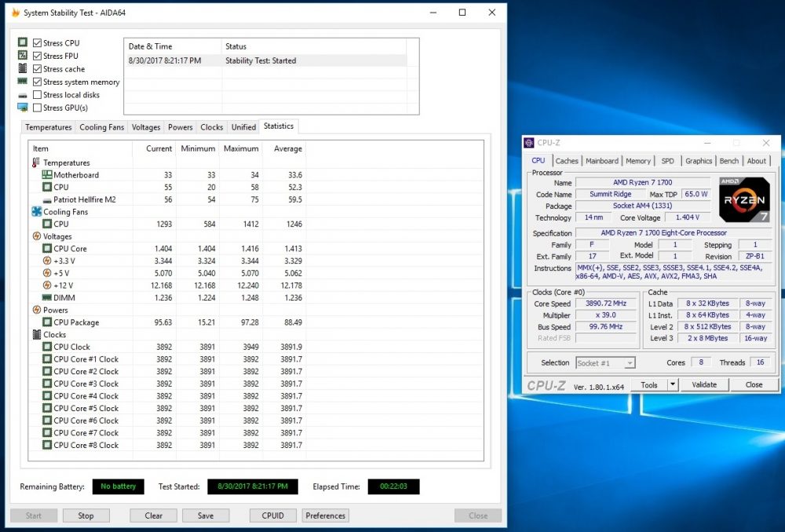Click the Elapsed Time 00:22:03 display
Image resolution: width=785 pixels, height=532 pixels.
click(x=393, y=486)
